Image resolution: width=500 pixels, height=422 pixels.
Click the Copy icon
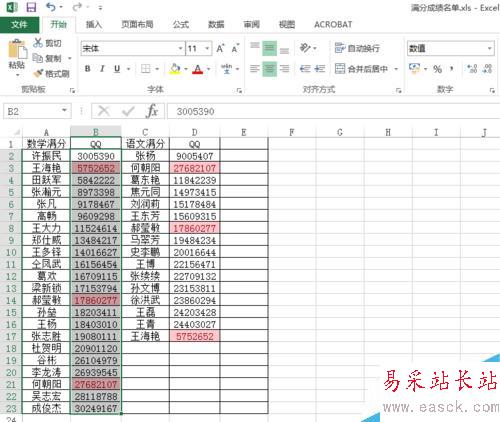tap(38, 58)
